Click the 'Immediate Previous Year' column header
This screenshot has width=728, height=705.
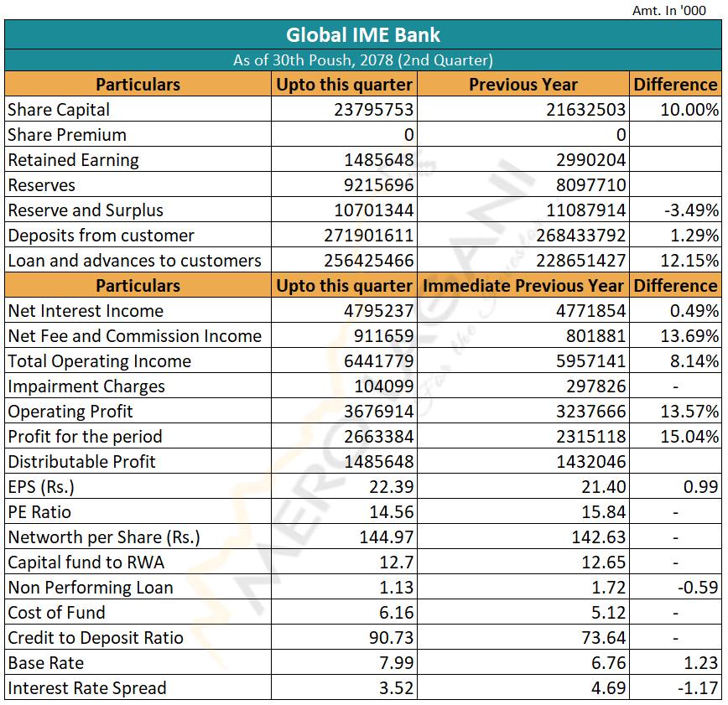pyautogui.click(x=523, y=286)
